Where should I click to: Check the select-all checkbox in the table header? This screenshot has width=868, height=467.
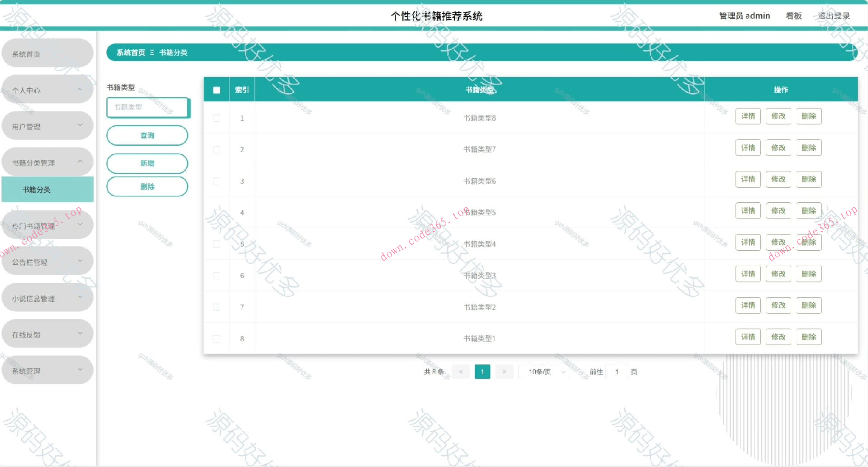click(x=217, y=90)
